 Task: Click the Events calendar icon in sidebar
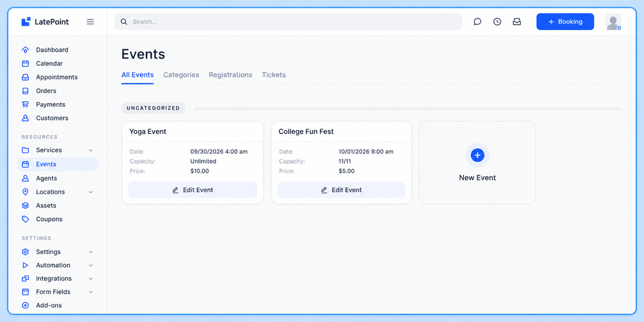(x=25, y=164)
